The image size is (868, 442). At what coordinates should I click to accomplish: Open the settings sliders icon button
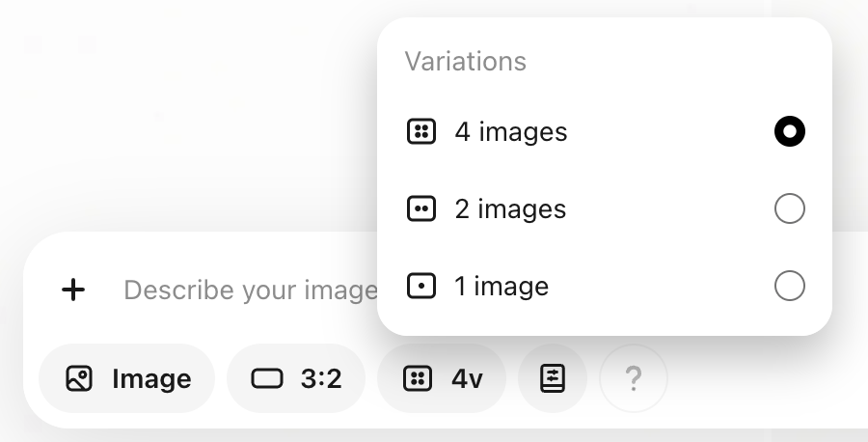551,379
